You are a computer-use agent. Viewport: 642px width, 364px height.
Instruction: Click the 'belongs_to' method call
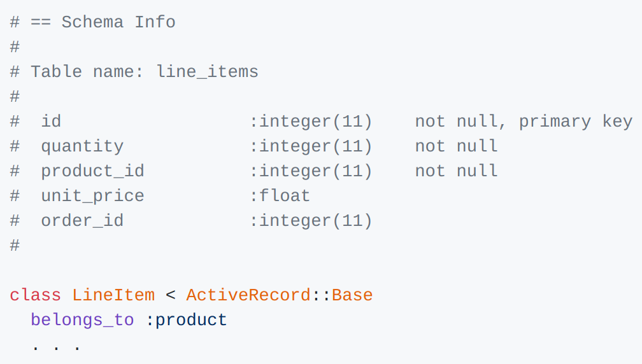click(x=82, y=320)
